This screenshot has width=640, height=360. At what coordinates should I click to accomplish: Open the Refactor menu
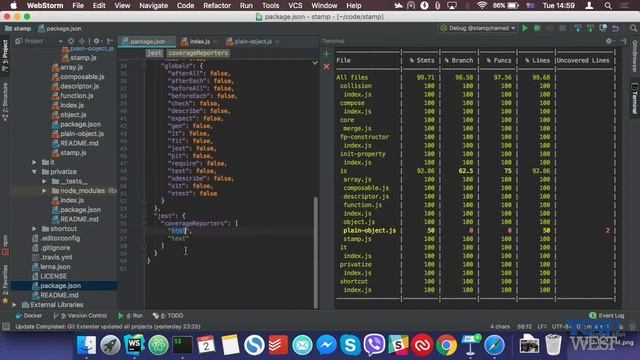point(217,5)
